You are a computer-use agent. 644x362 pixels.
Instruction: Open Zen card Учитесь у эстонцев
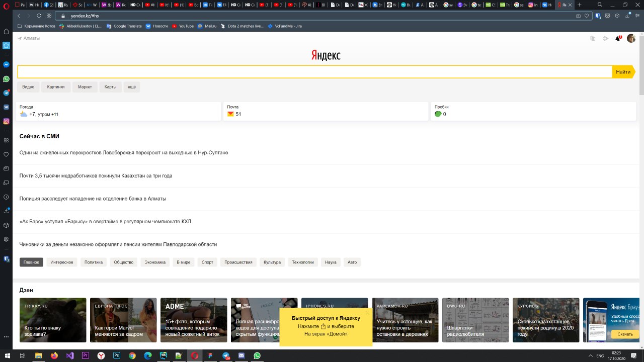[x=405, y=320]
